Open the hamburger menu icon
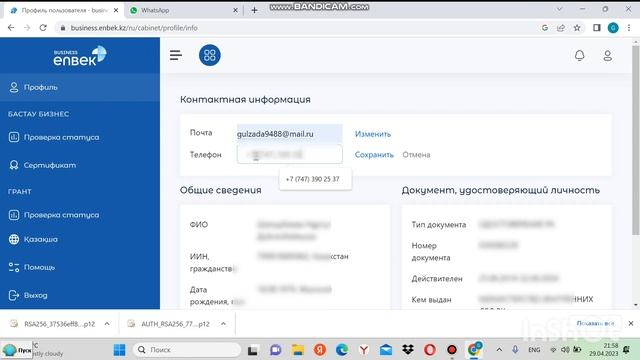 [x=176, y=55]
